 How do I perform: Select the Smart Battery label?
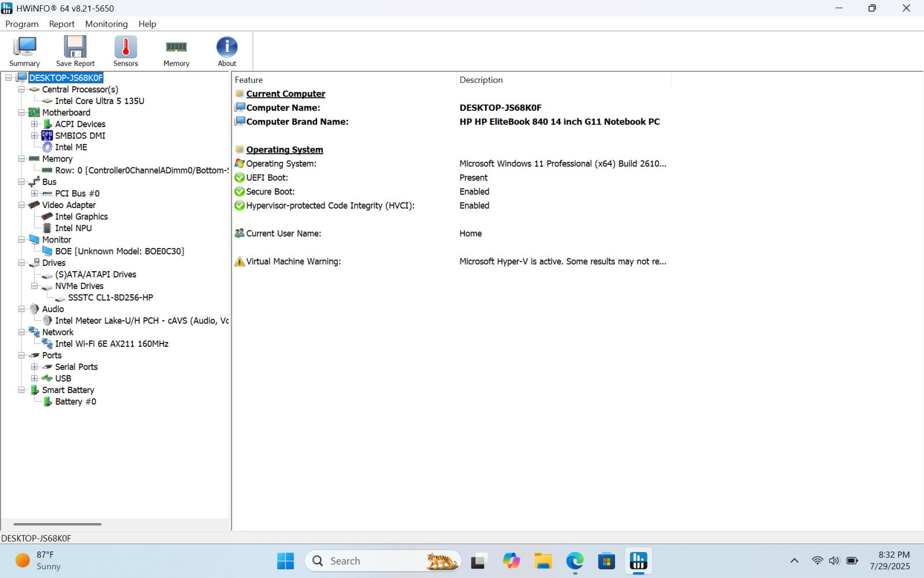[x=68, y=390]
